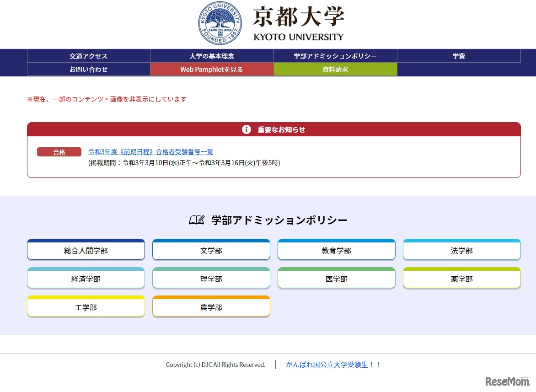
Task: Open the 交通アクセス menu item
Action: click(x=89, y=56)
